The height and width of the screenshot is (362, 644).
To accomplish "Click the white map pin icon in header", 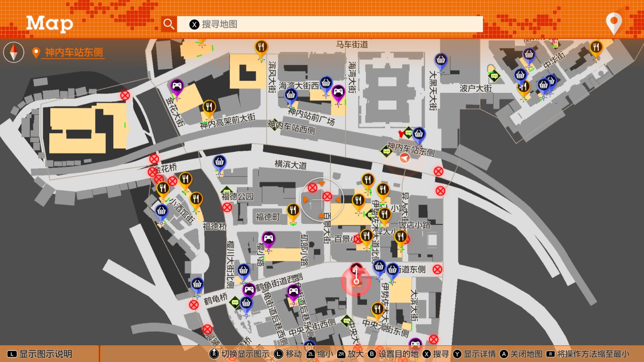I will (x=614, y=23).
